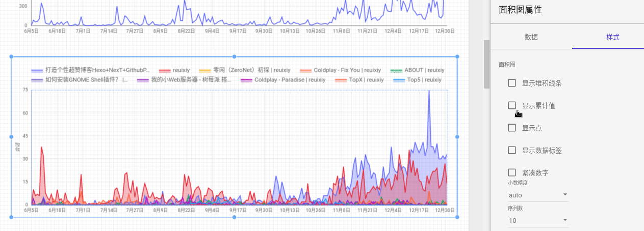The image size is (644, 231).
Task: Click the Top5 | reuixiy legend swatch
Action: tap(399, 80)
